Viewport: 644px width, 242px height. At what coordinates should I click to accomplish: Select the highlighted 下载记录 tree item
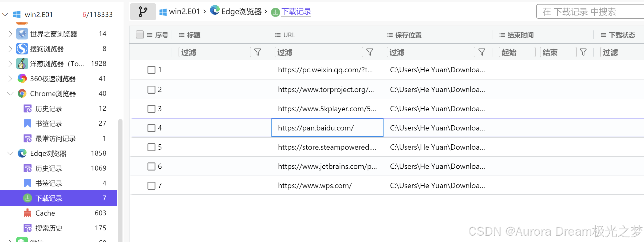(58, 198)
